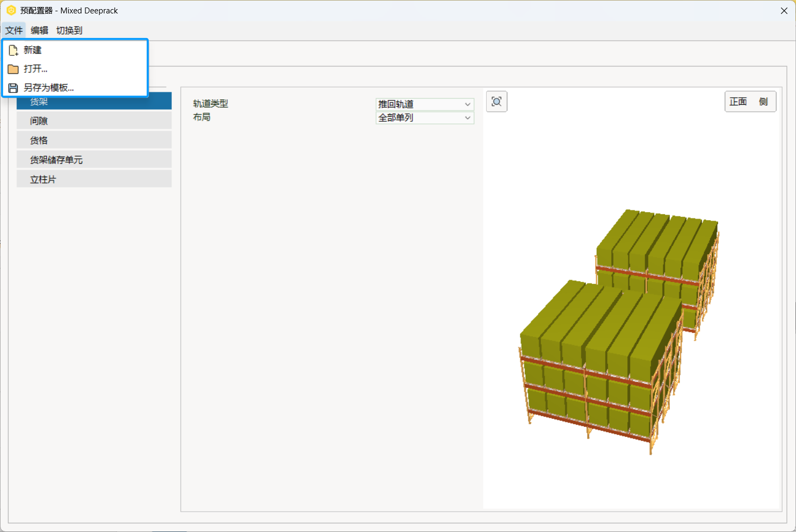Select the 立柱片 sidebar tab
Image resolution: width=796 pixels, height=532 pixels.
[x=94, y=179]
